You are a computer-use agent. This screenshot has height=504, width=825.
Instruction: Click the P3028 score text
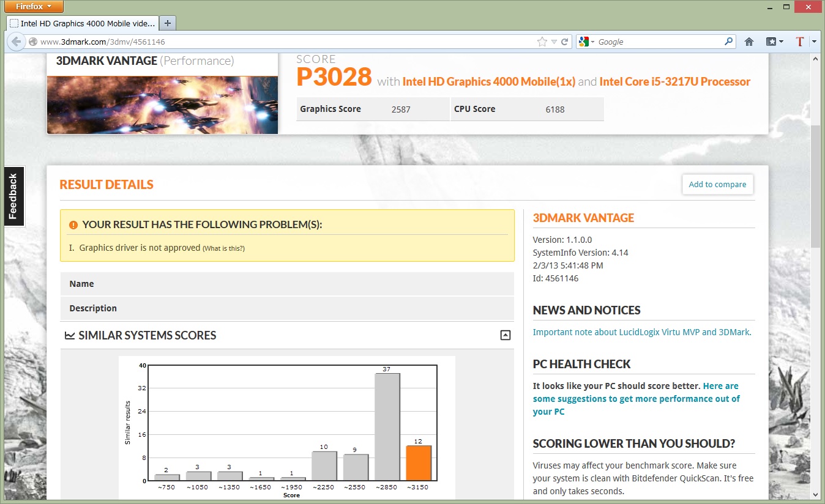coord(334,77)
